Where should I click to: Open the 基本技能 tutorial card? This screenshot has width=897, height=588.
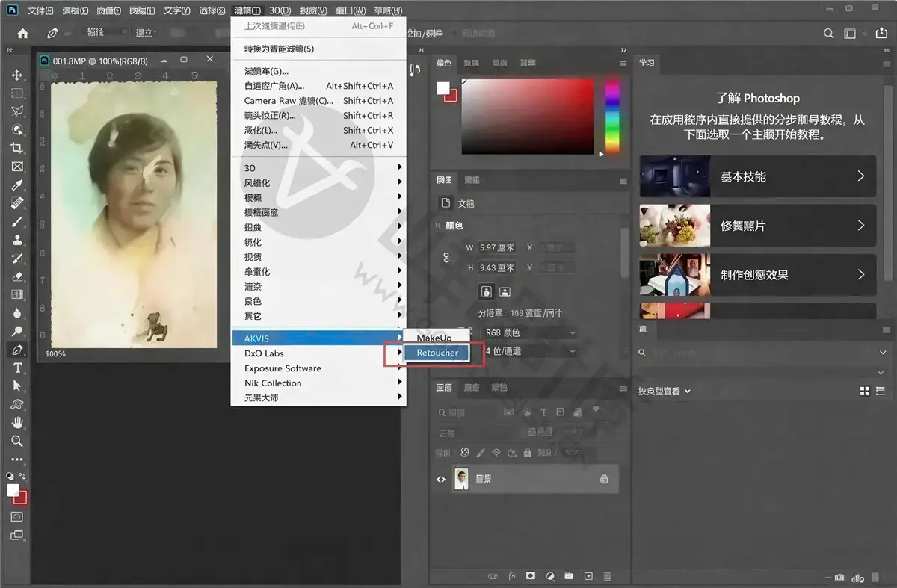click(757, 176)
